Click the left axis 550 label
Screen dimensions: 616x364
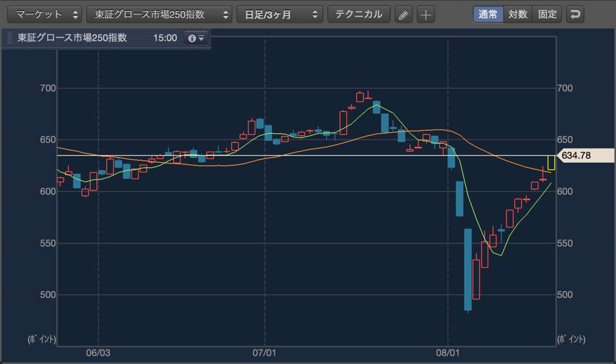(48, 243)
